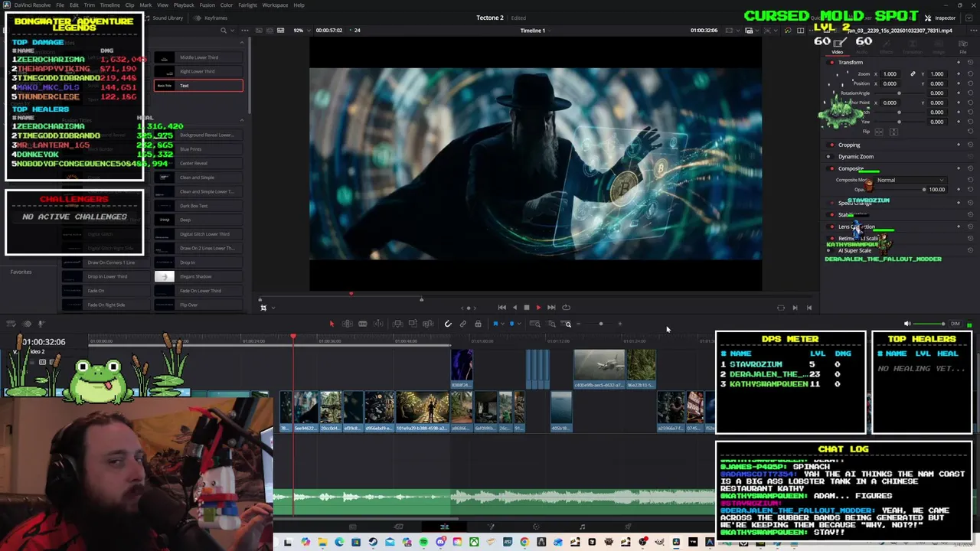Open the marker color dropdown
Viewport: 980px width, 551px height.
(518, 324)
